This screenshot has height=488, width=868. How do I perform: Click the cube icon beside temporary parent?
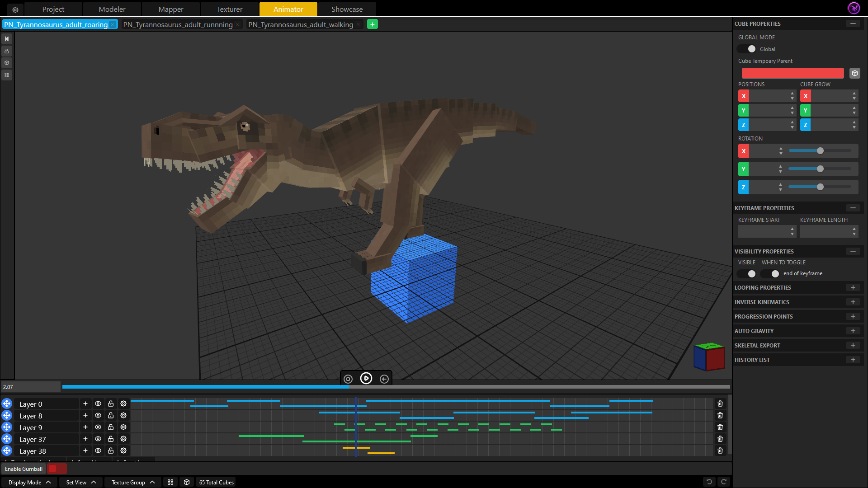point(854,73)
